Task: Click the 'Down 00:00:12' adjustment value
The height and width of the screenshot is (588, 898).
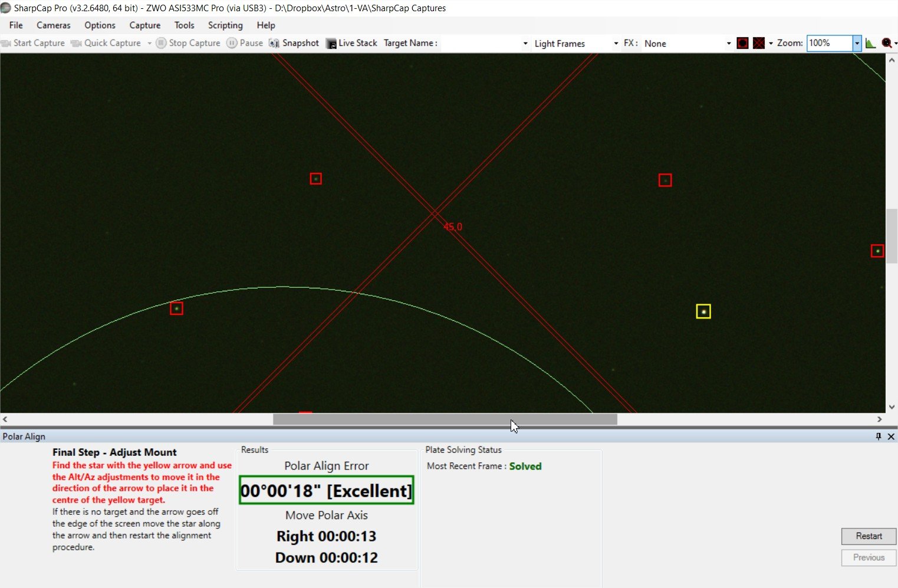Action: click(327, 557)
